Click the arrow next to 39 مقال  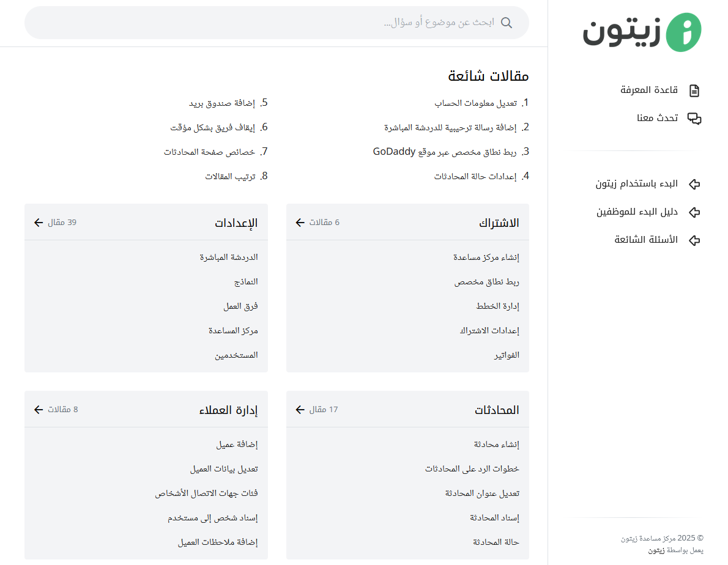click(x=39, y=223)
